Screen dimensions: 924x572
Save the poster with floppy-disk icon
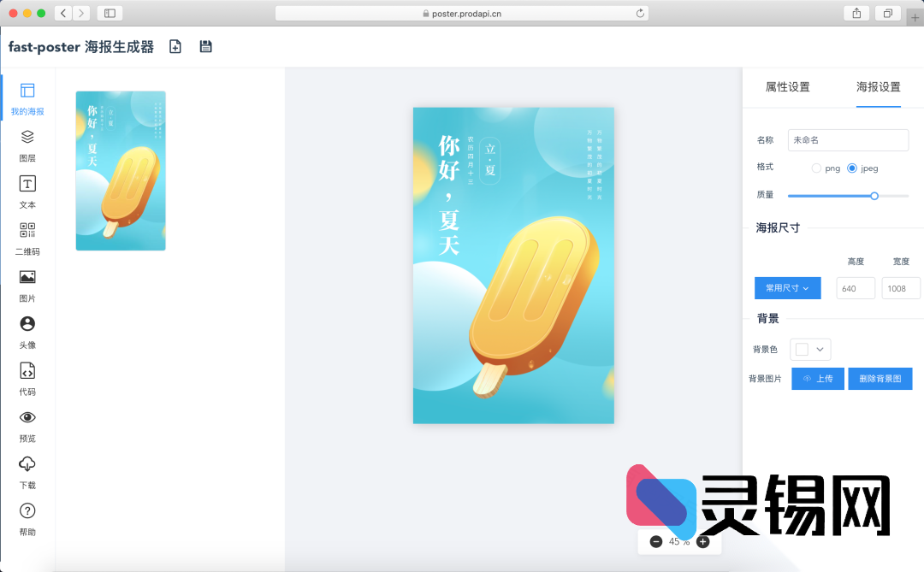(205, 47)
